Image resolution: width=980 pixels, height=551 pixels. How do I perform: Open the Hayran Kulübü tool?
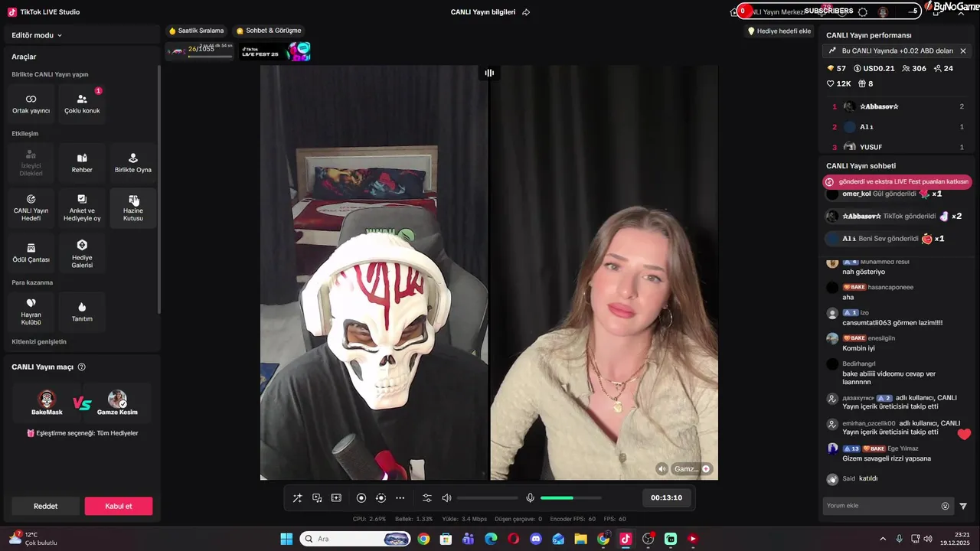(x=31, y=312)
